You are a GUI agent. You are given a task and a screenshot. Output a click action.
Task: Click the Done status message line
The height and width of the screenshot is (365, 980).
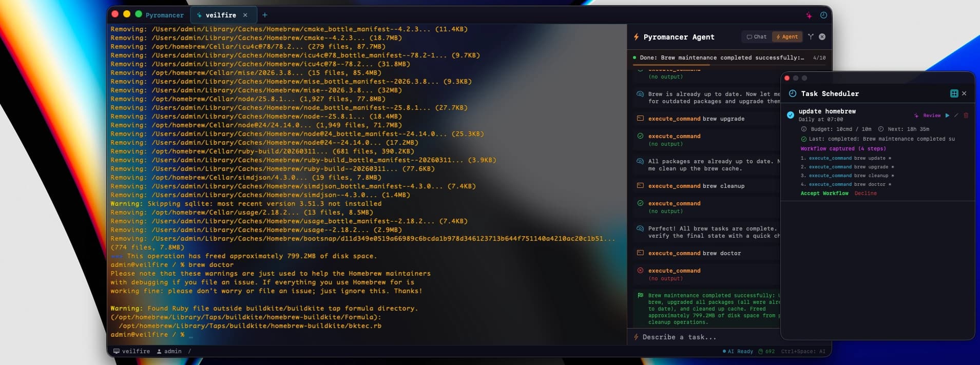[x=722, y=57]
